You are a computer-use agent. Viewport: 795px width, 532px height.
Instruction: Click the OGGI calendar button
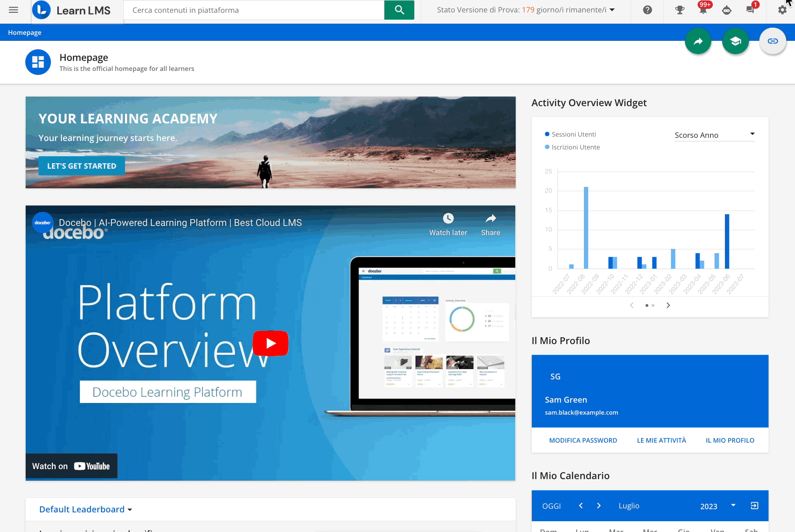click(551, 506)
